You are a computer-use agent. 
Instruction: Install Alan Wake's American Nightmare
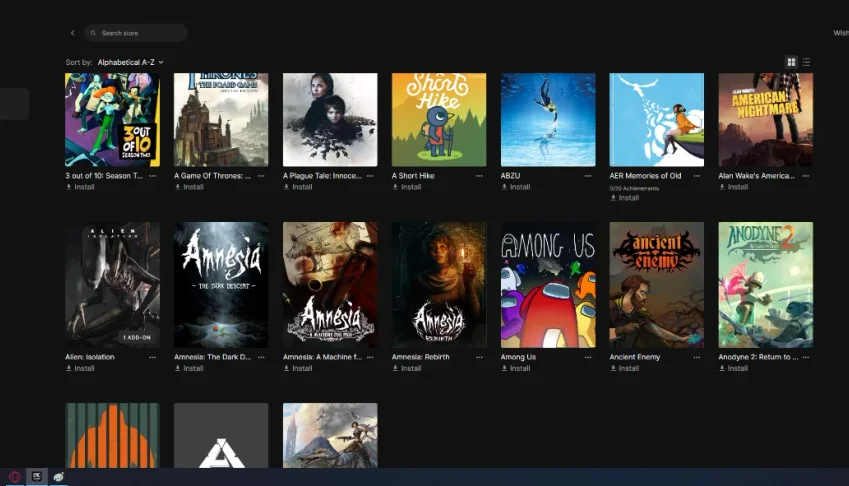(x=733, y=187)
